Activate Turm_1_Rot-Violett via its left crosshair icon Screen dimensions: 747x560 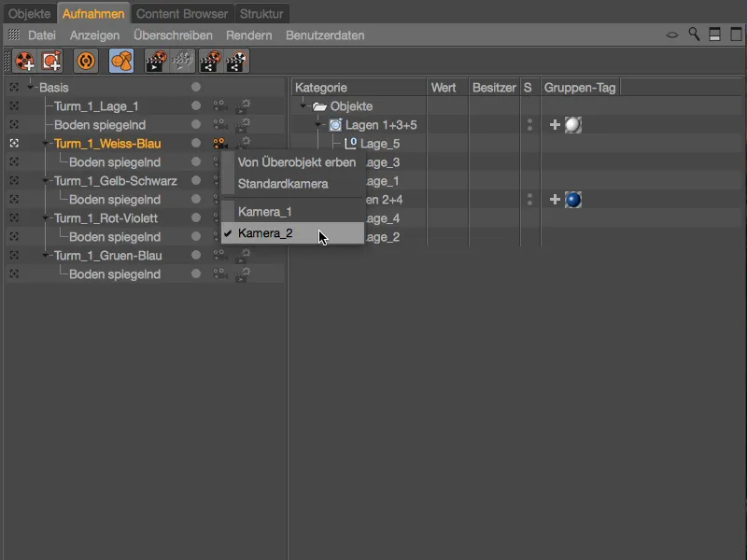(x=14, y=217)
